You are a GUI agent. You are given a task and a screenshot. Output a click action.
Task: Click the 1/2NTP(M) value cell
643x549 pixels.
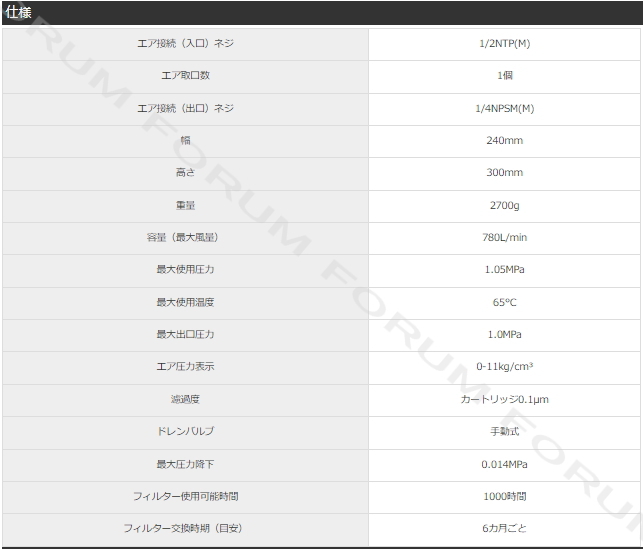point(505,43)
